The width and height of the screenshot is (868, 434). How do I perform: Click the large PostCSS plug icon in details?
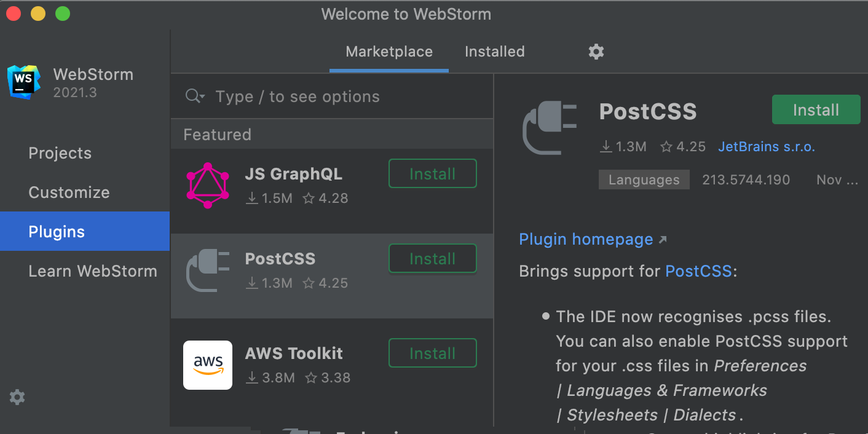click(x=550, y=128)
